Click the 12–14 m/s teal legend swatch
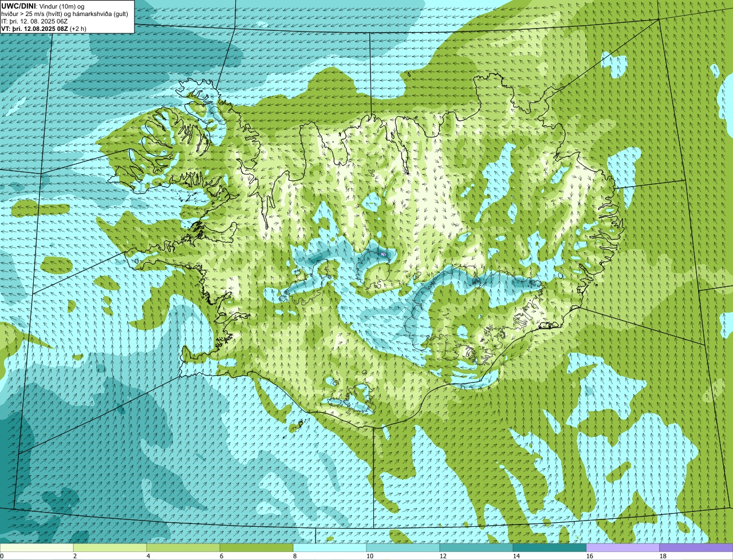The image size is (733, 560). (x=476, y=547)
